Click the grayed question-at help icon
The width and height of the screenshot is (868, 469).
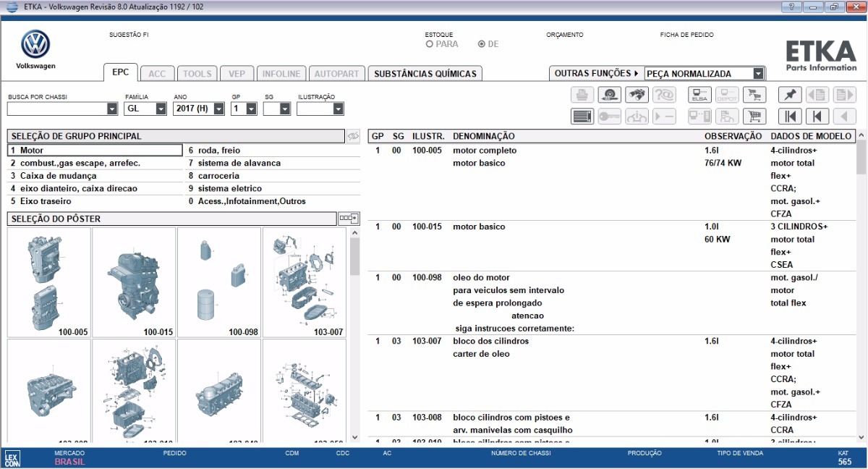point(664,95)
